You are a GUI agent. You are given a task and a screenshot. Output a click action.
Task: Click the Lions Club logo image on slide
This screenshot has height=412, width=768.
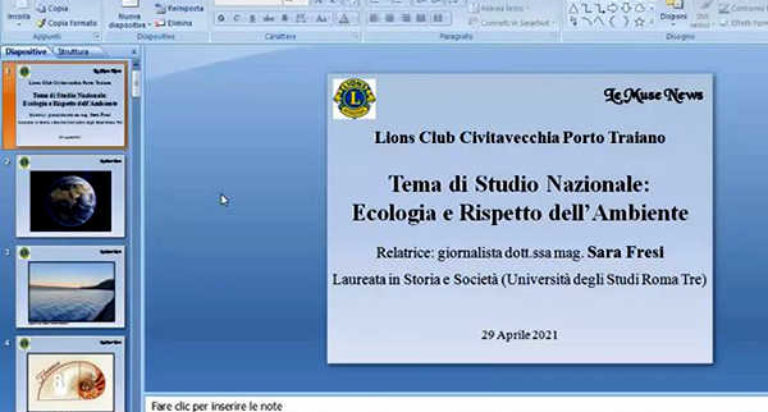point(354,98)
